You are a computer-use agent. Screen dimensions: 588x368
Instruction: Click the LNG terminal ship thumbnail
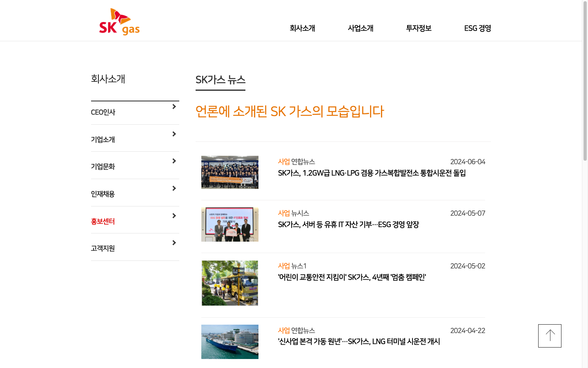tap(230, 342)
